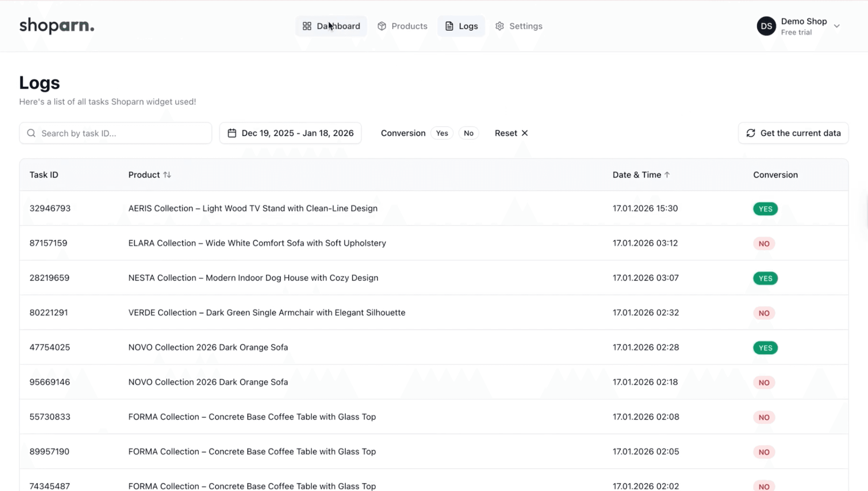
Task: Click the Get the current data button
Action: click(x=794, y=133)
